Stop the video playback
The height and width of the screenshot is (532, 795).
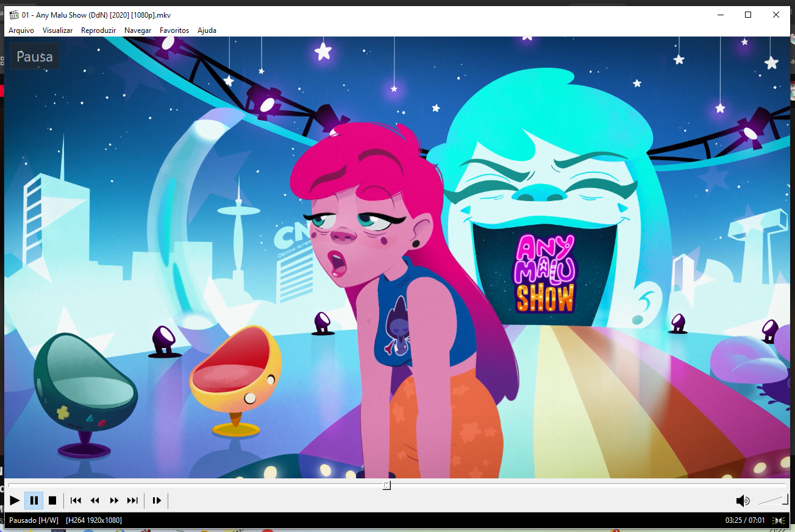click(52, 501)
